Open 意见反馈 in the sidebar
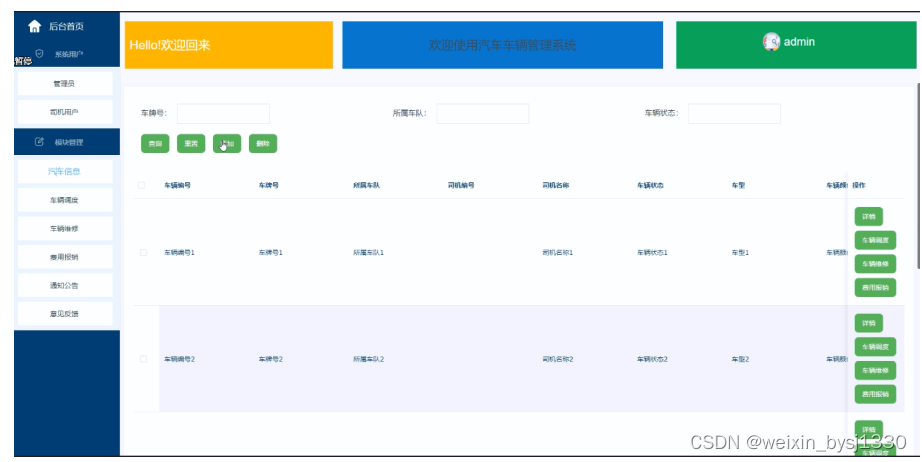The width and height of the screenshot is (922, 462). pos(65,313)
